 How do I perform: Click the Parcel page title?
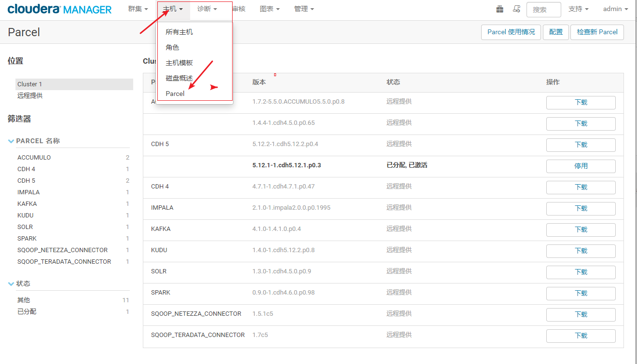[24, 32]
